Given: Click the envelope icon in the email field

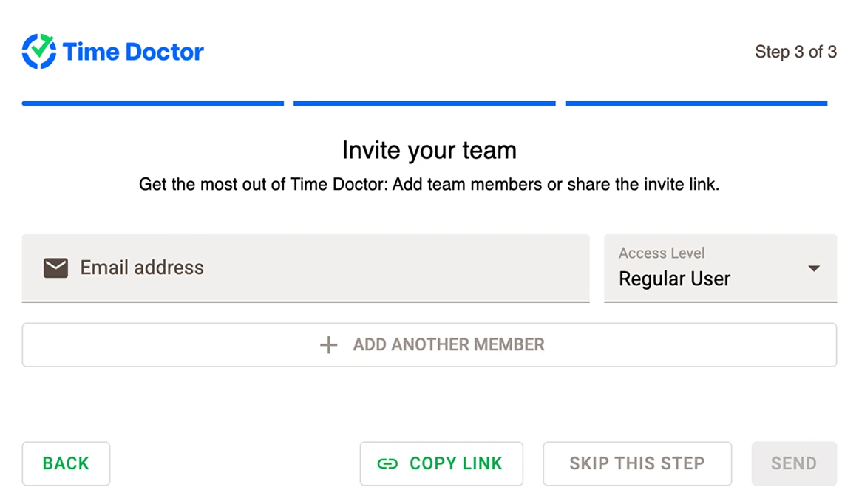Looking at the screenshot, I should pos(55,268).
